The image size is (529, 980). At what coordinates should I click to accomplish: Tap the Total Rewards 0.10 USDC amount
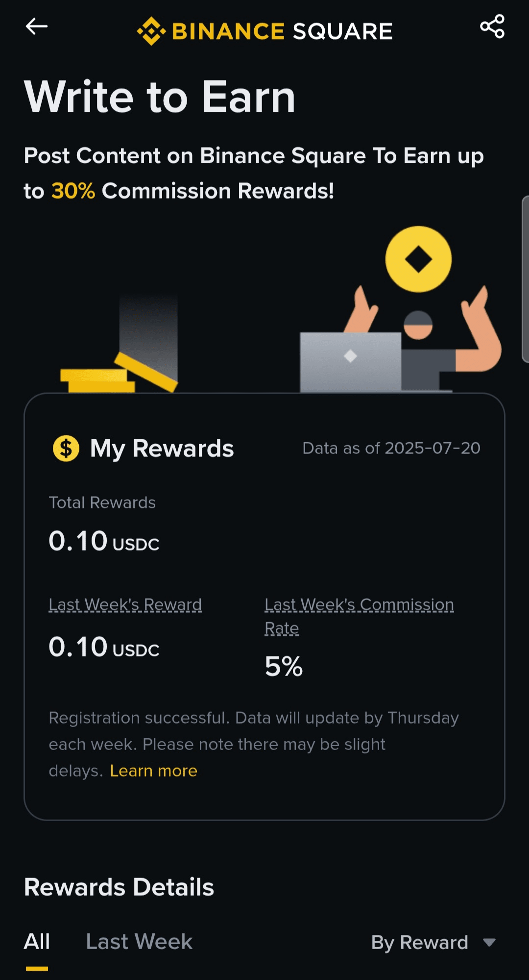pyautogui.click(x=104, y=542)
